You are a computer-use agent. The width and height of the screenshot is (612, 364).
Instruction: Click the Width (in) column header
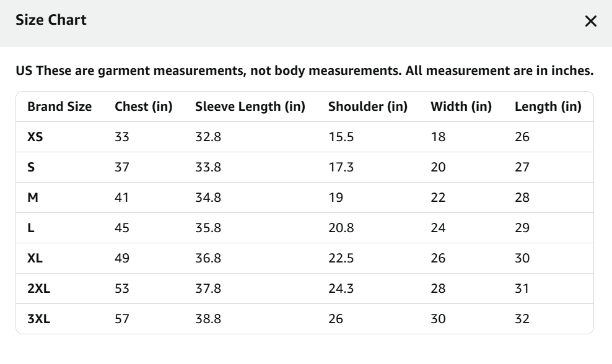[x=461, y=106]
